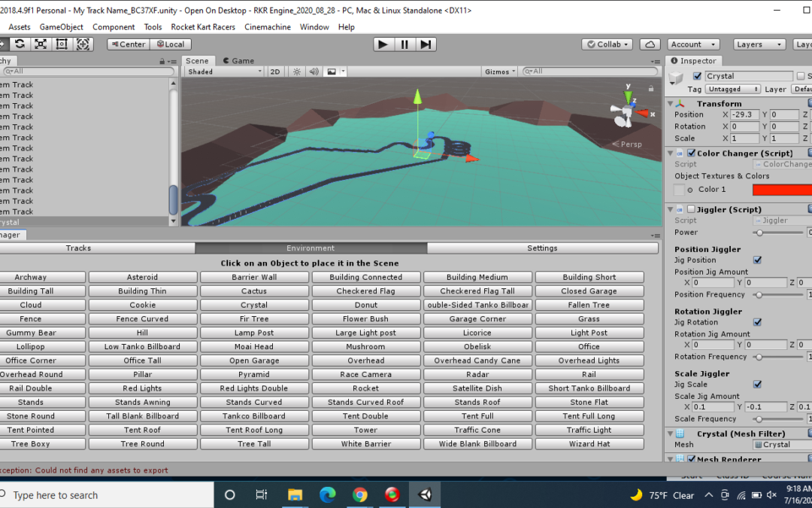Click the Moai Head object button

(254, 347)
